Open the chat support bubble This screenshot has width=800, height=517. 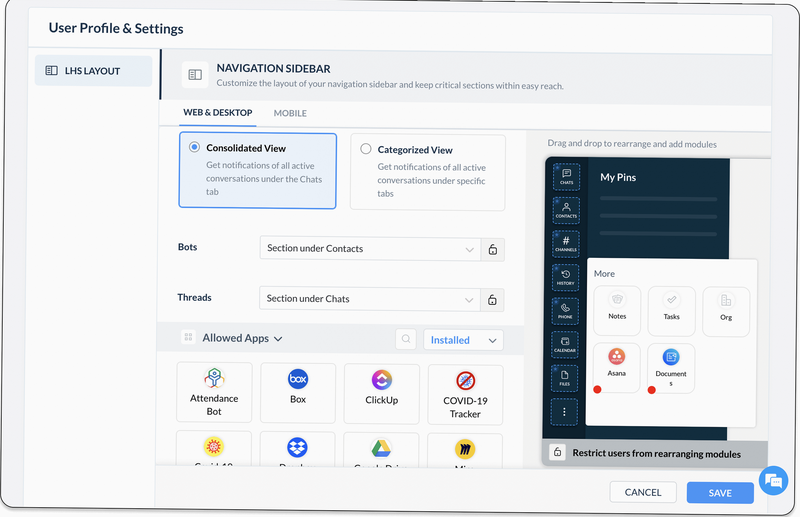(x=773, y=480)
